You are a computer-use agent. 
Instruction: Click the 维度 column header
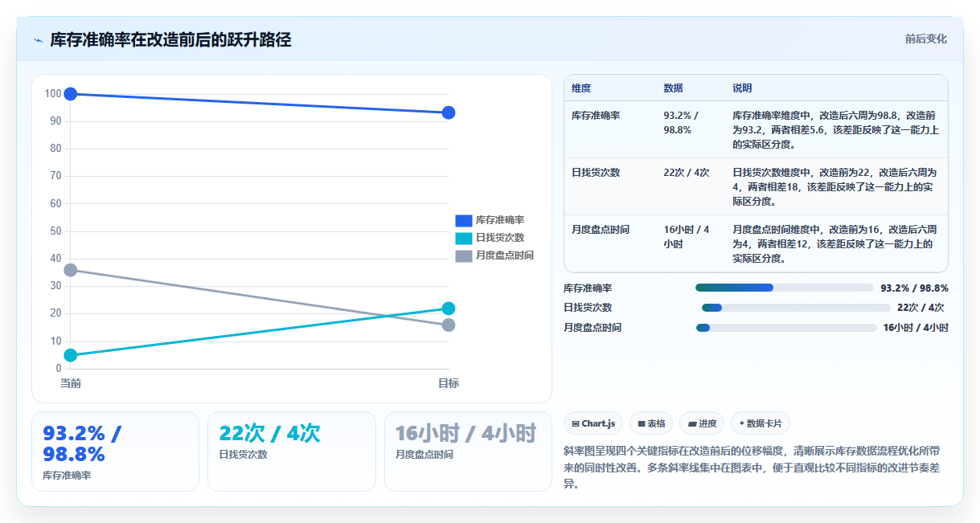coord(581,88)
